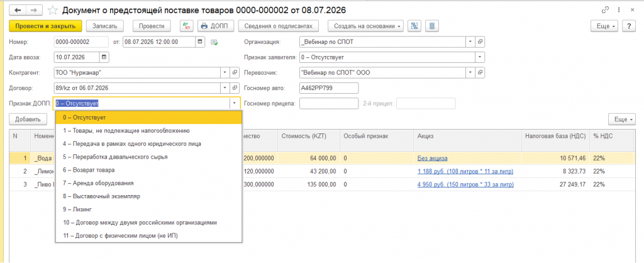Show Дт/Кт postings of the document
Viewport: 644px width, 263px height.
187,26
